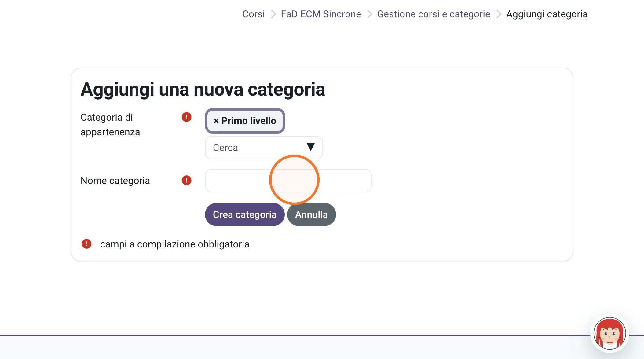Expand the Cerca dropdown arrow
The image size is (644, 359).
(310, 147)
